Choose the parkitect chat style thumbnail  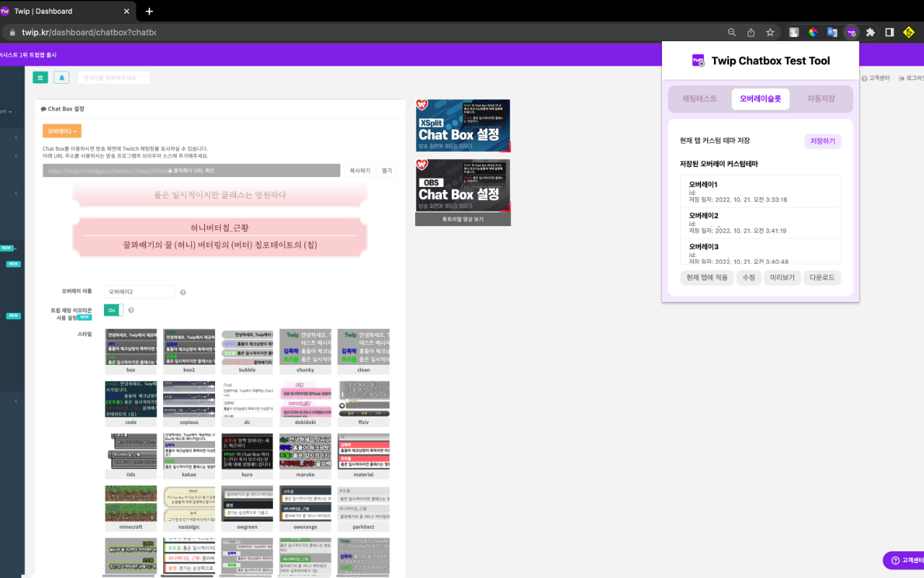tap(363, 509)
